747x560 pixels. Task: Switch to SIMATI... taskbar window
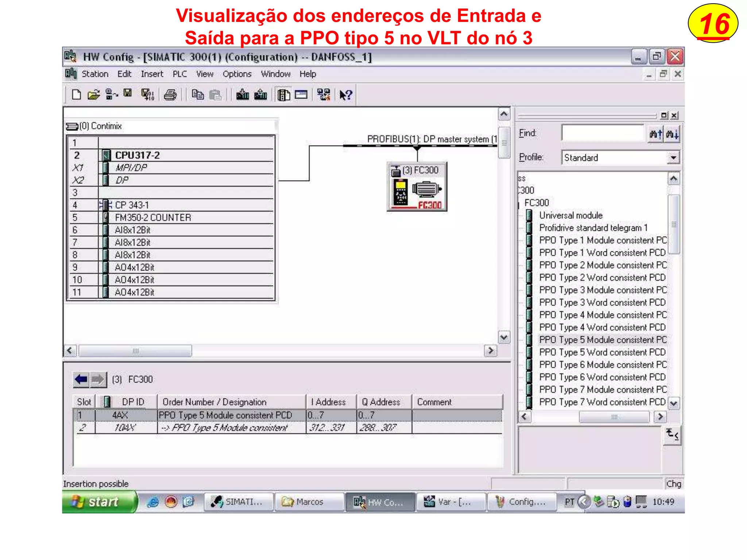tap(238, 502)
